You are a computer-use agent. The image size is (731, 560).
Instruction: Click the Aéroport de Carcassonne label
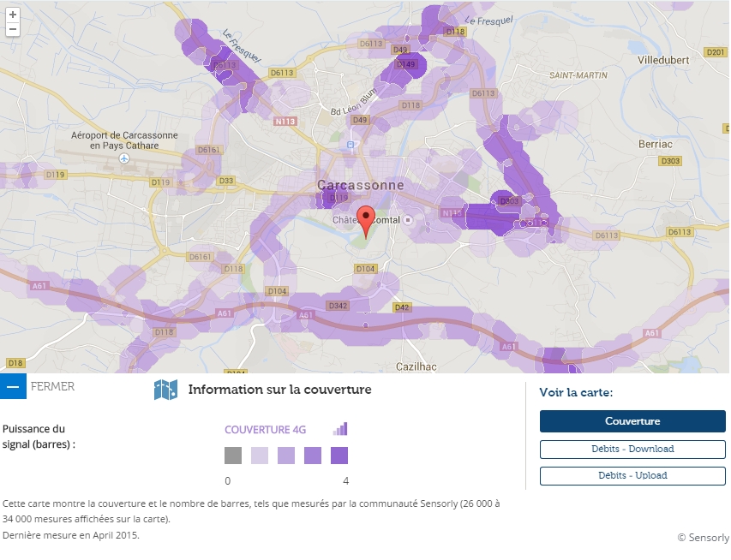(124, 140)
